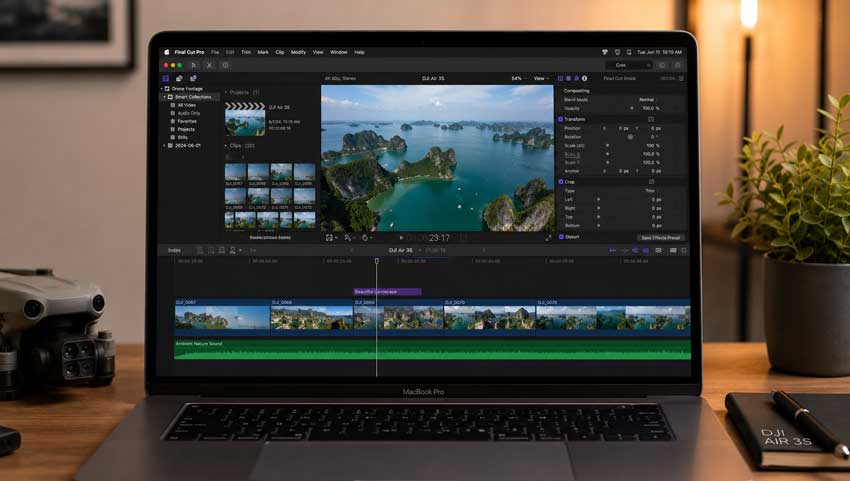850x481 pixels.
Task: Collapse the Projects section in browser
Action: (x=226, y=92)
